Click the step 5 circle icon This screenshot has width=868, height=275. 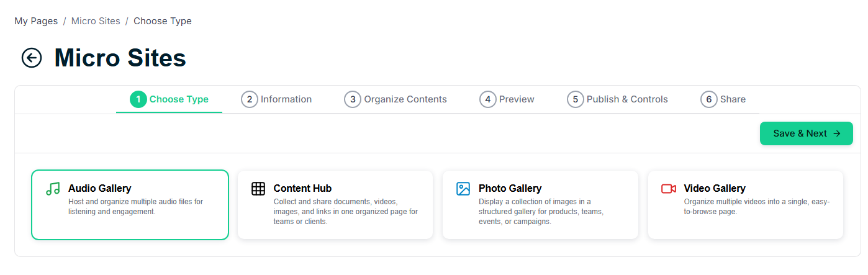click(x=576, y=99)
